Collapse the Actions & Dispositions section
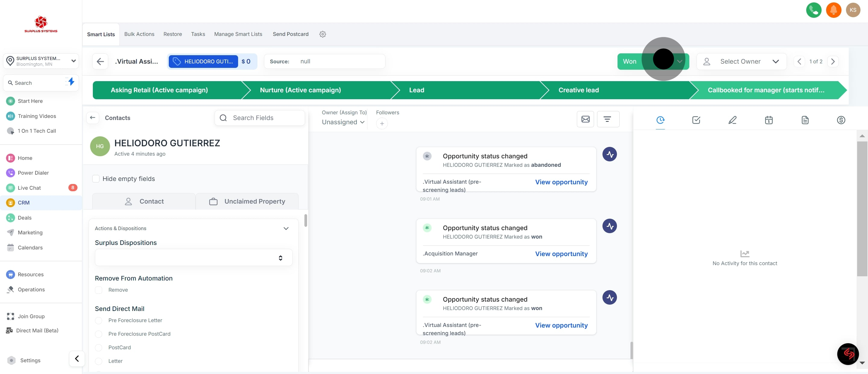 [x=286, y=228]
